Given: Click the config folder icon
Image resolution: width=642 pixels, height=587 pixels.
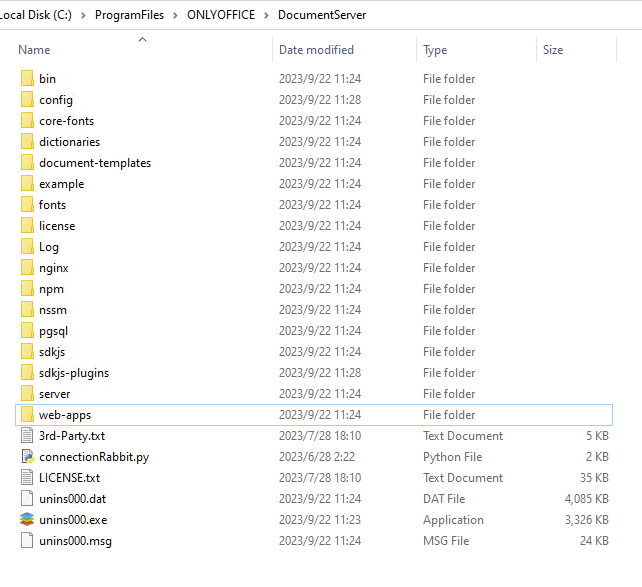Looking at the screenshot, I should (27, 99).
